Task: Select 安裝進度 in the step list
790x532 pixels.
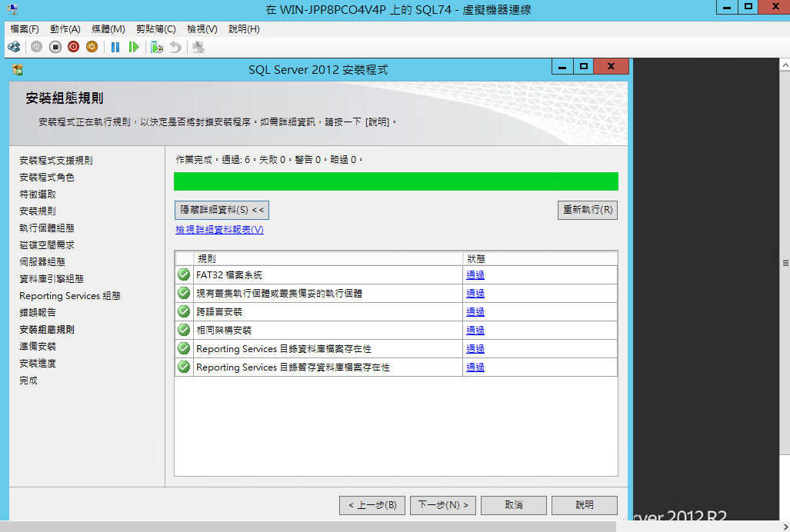Action: [38, 364]
